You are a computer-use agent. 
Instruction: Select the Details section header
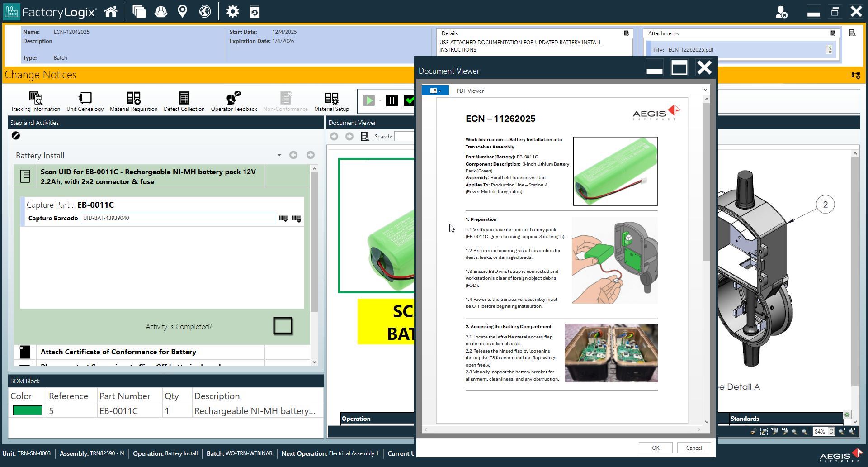pyautogui.click(x=449, y=33)
